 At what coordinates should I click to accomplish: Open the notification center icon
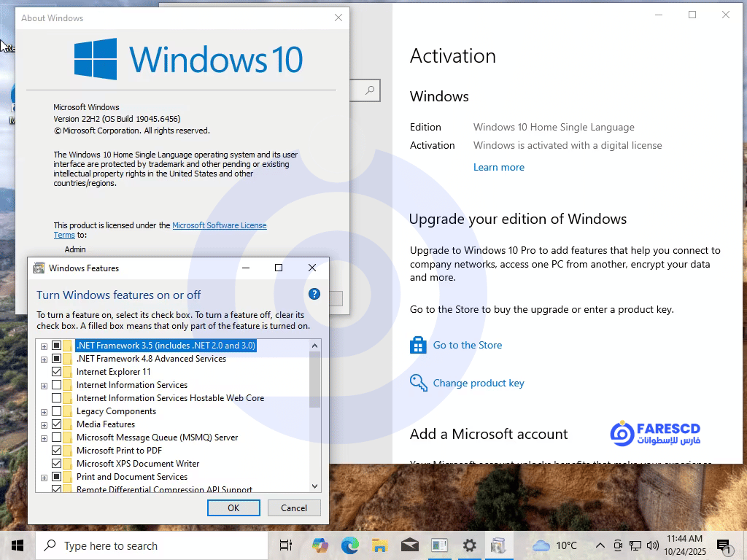pyautogui.click(x=724, y=545)
